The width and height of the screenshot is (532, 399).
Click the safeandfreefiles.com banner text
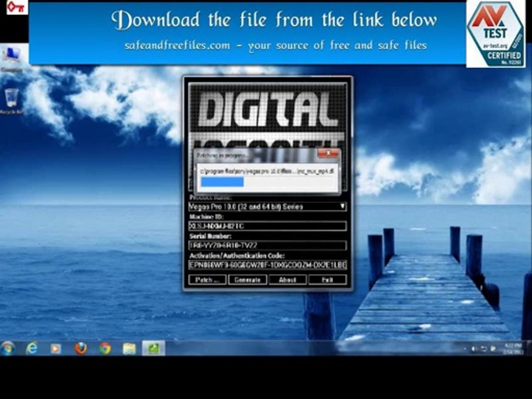pos(275,45)
